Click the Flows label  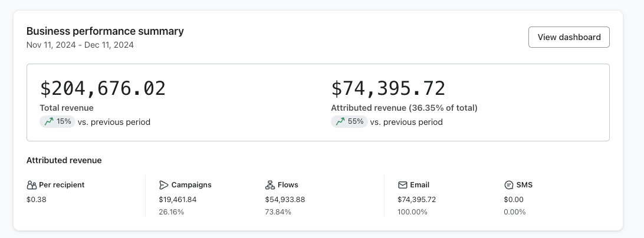[288, 185]
